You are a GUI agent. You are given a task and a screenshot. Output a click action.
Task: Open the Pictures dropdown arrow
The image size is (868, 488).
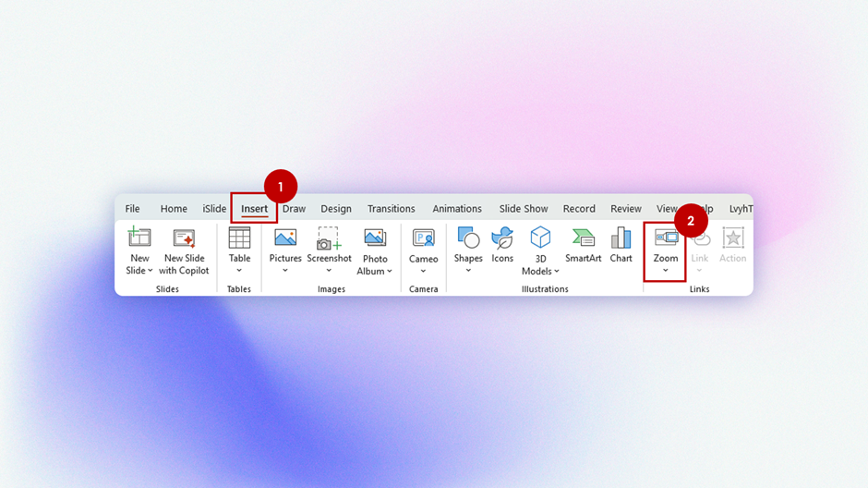(x=285, y=271)
